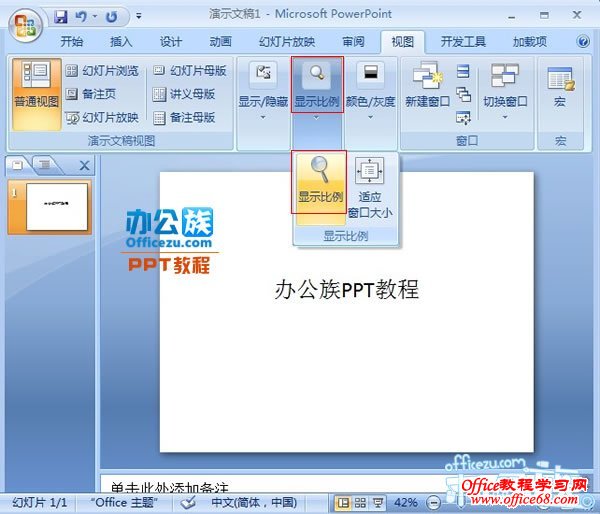Click 中文(简体，中国) language indicator

(254, 502)
